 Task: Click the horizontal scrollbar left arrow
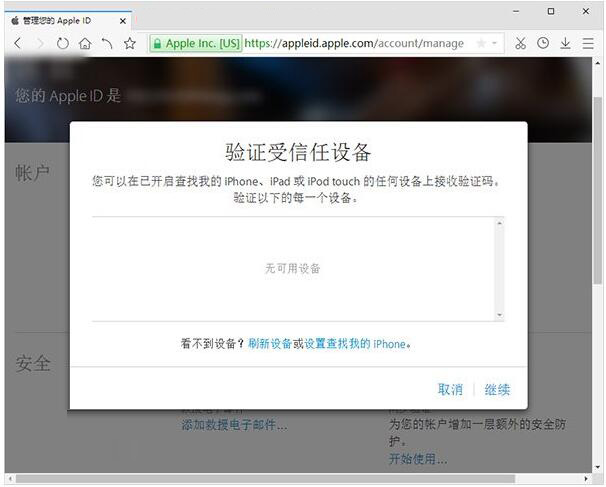click(10, 478)
